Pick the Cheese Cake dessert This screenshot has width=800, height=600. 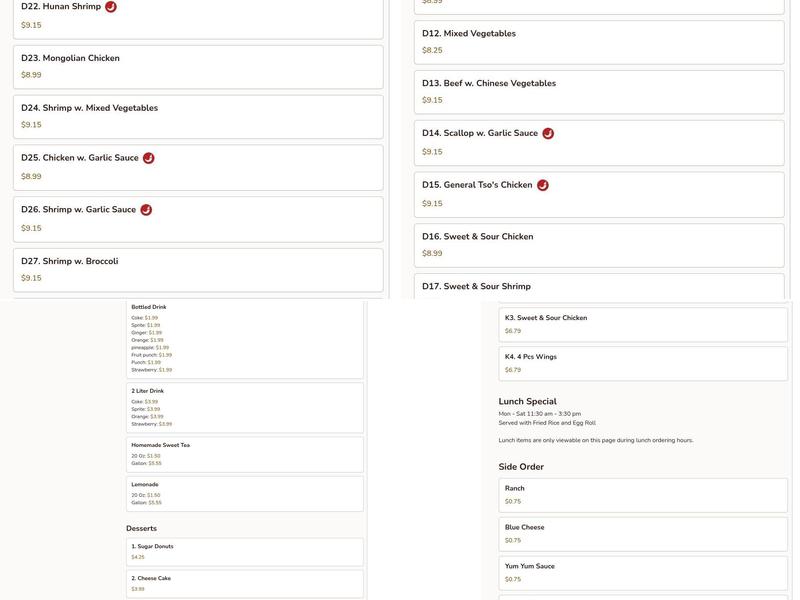(x=244, y=583)
